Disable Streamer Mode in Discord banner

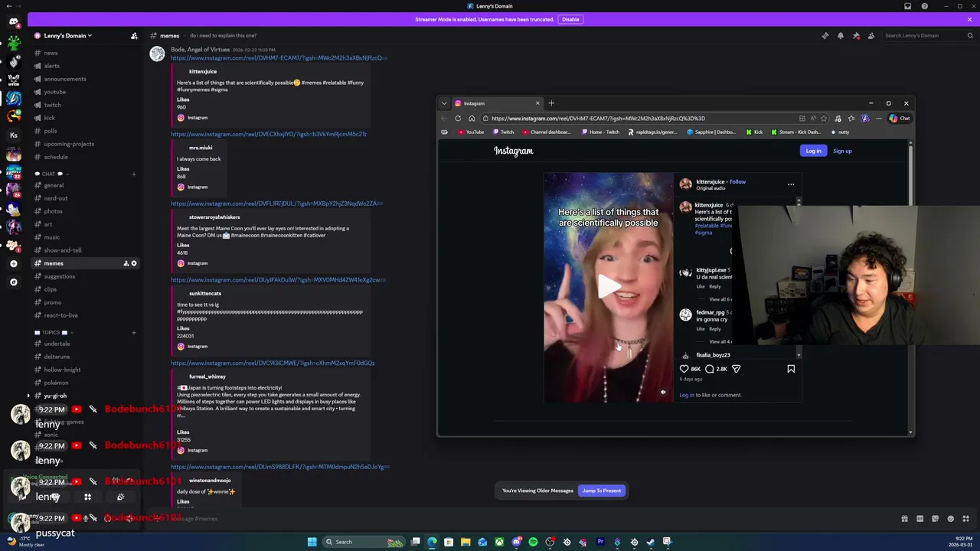(x=570, y=19)
